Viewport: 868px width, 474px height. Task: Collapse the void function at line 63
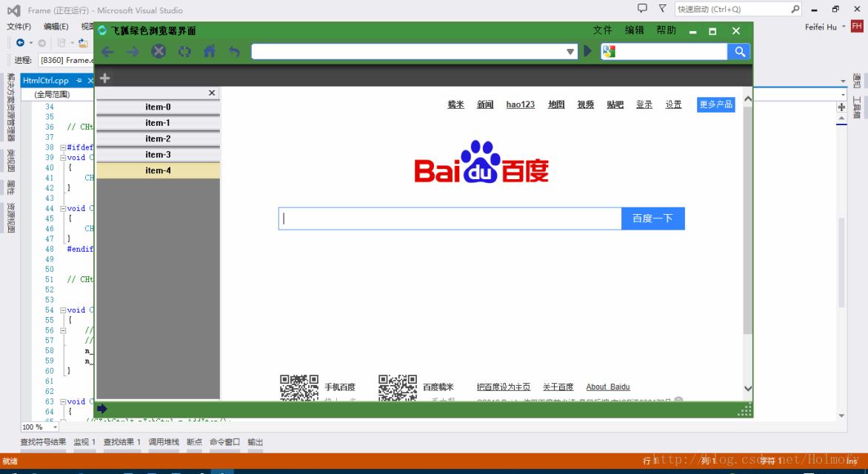[x=62, y=401]
